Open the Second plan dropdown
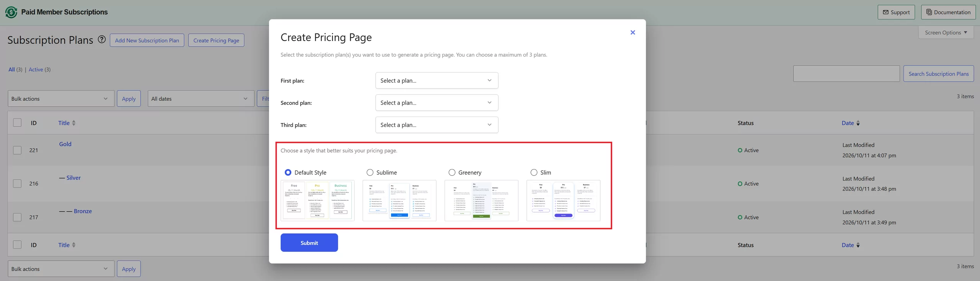 tap(437, 103)
